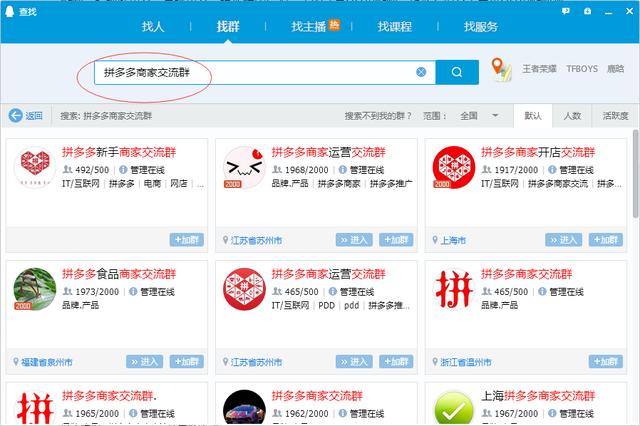Viewport: 640px width, 426px height.
Task: Click the TFBOYS hot search link
Action: click(582, 69)
